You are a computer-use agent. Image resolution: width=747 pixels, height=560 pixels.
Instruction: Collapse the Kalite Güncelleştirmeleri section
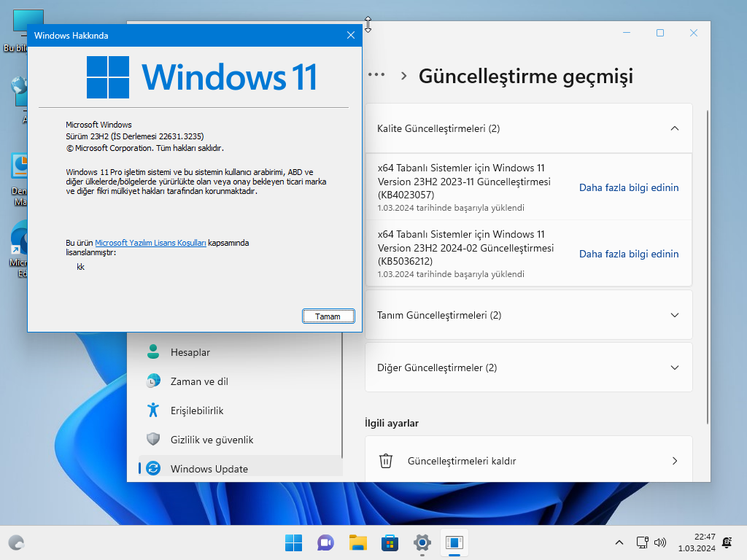pyautogui.click(x=528, y=128)
